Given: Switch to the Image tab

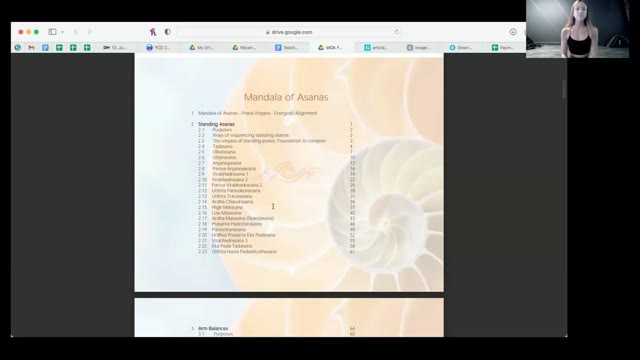Looking at the screenshot, I should [419, 48].
